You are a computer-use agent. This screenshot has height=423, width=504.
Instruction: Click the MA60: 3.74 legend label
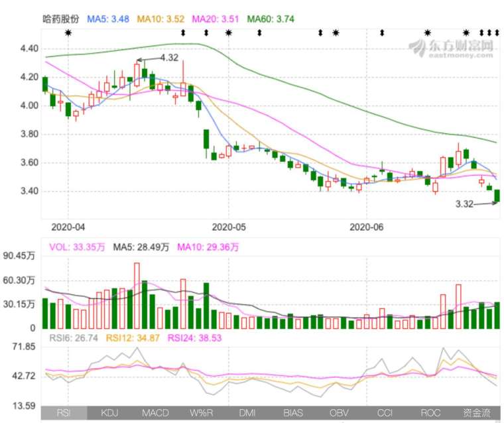coord(271,19)
